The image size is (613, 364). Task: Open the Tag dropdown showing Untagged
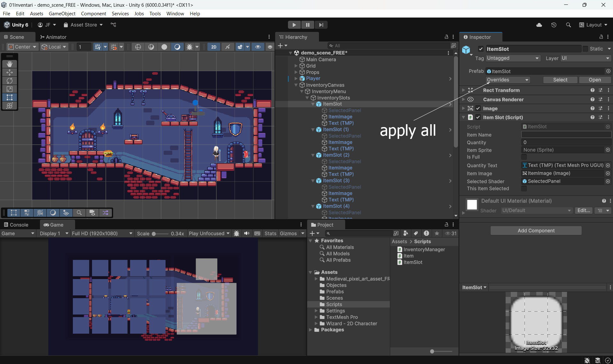pos(513,58)
